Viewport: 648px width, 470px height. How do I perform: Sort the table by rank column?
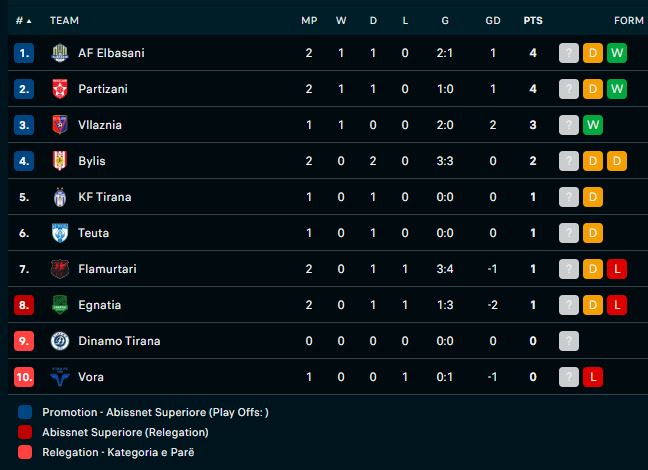pos(24,20)
